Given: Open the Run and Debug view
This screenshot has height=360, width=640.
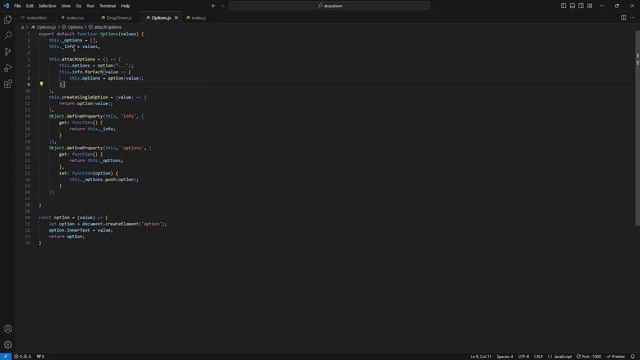Looking at the screenshot, I should click(x=8, y=68).
